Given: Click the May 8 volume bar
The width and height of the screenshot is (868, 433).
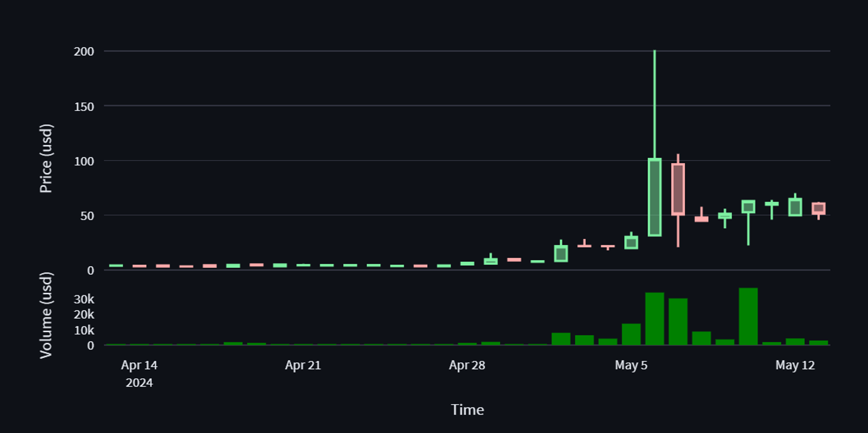Looking at the screenshot, I should coord(701,338).
